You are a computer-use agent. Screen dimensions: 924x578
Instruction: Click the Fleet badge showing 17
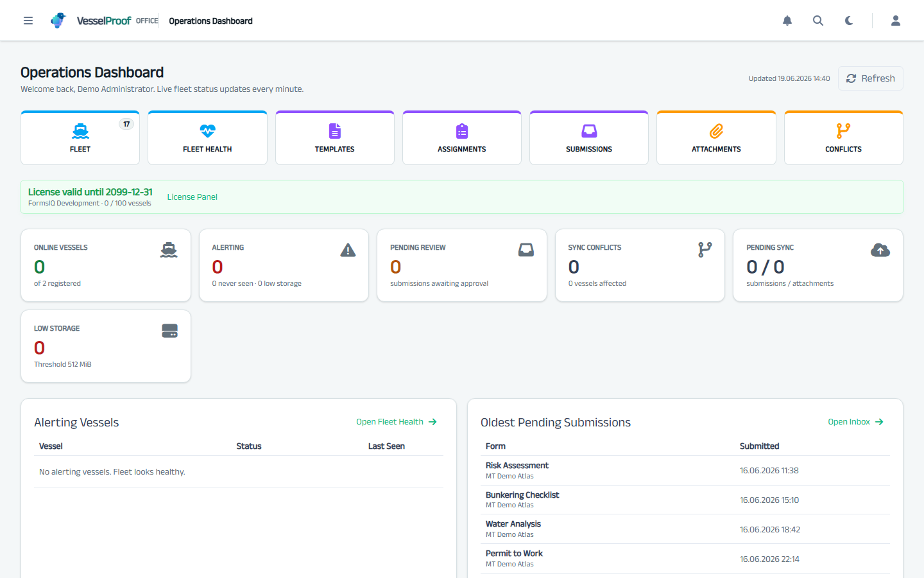pyautogui.click(x=126, y=124)
